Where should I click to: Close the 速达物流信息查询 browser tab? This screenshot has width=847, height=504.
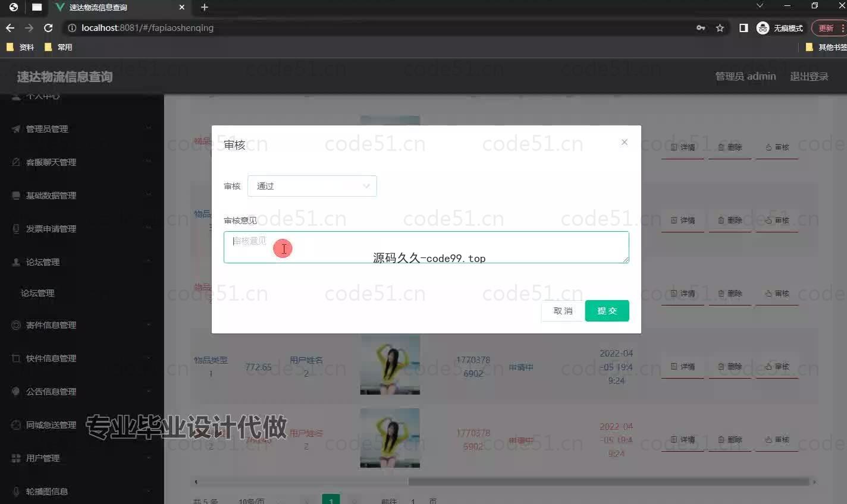(182, 7)
